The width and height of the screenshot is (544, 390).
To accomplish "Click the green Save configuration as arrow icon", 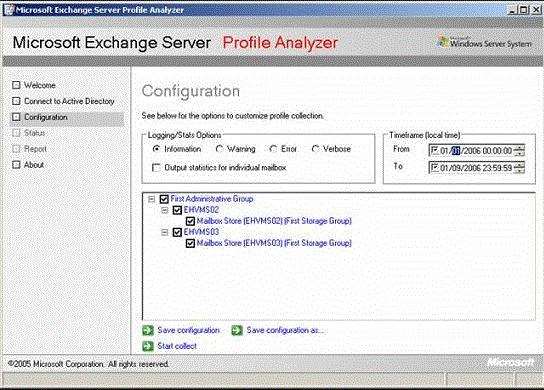I will [237, 330].
